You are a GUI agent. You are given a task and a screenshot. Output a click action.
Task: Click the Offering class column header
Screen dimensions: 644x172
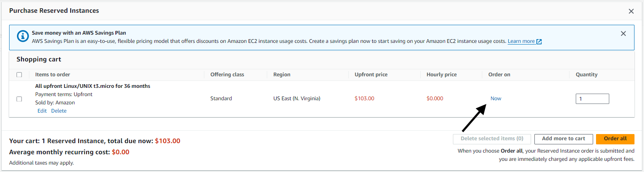pos(227,75)
